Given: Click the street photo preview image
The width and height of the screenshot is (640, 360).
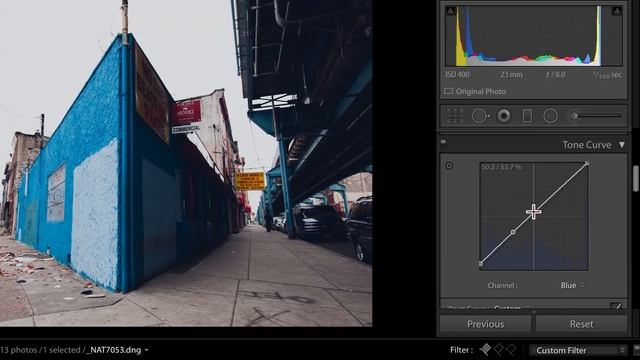Looking at the screenshot, I should tap(186, 163).
